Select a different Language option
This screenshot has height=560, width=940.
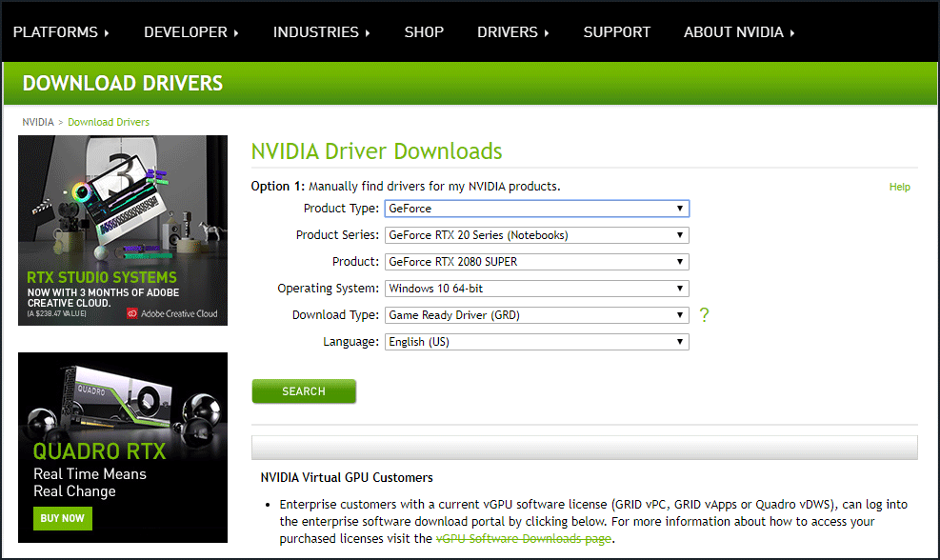(x=536, y=342)
